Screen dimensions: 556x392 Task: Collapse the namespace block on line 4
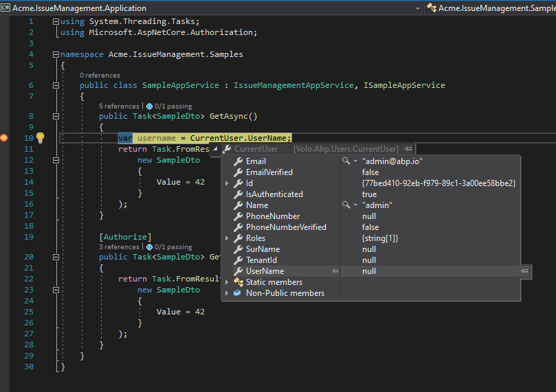[x=56, y=54]
